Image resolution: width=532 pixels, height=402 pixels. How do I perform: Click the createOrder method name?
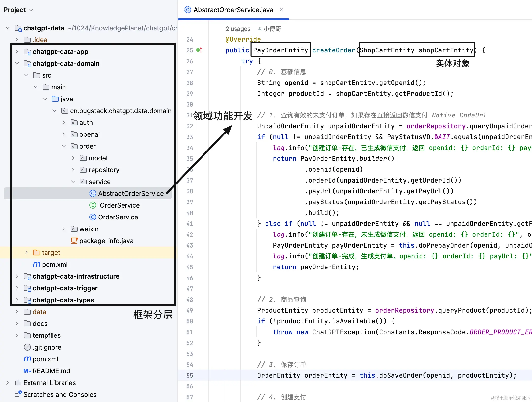pyautogui.click(x=334, y=50)
